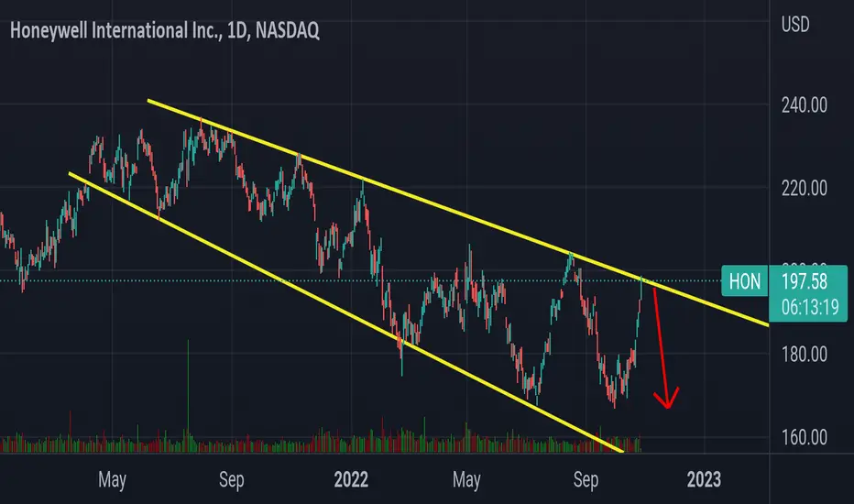The height and width of the screenshot is (504, 854).
Task: Click the tall green volume spike bar
Action: (x=189, y=395)
